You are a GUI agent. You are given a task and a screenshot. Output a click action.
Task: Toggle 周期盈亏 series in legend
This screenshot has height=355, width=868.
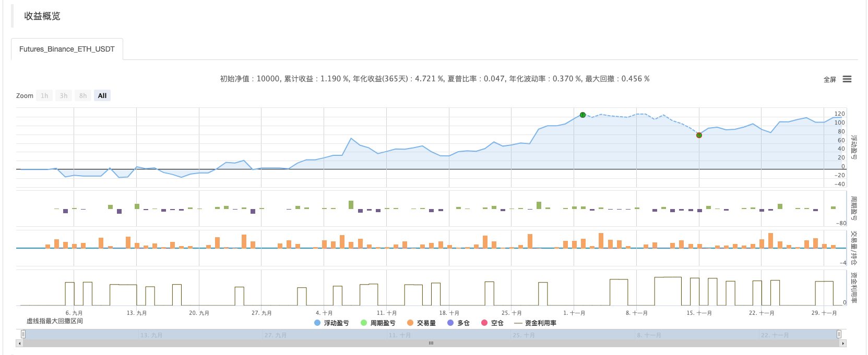click(378, 323)
